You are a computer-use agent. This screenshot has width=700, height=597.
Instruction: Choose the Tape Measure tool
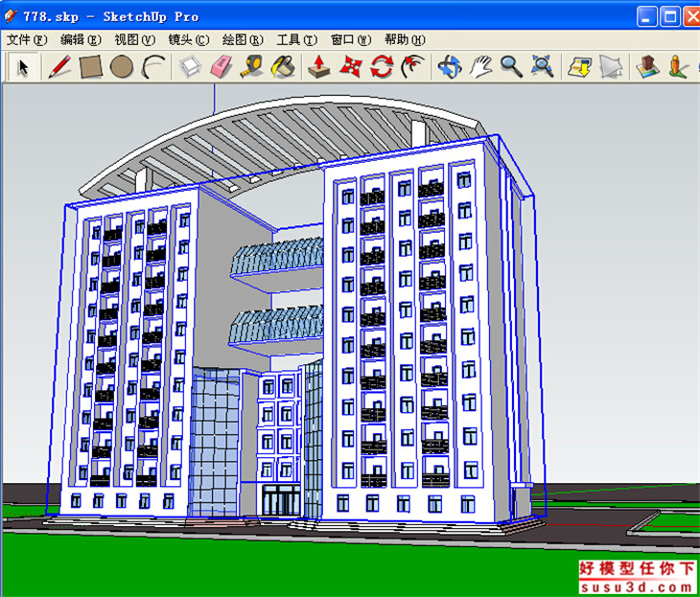click(x=251, y=67)
